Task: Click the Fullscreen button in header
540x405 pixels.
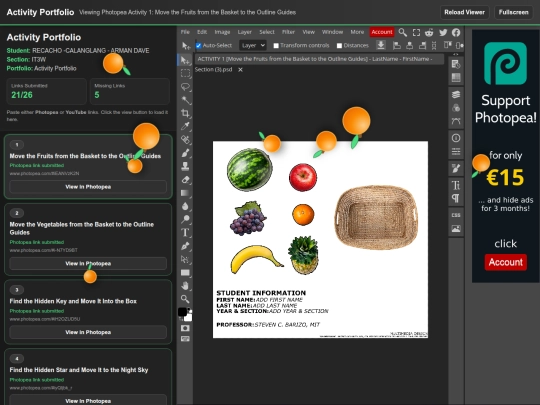Action: 513,12
